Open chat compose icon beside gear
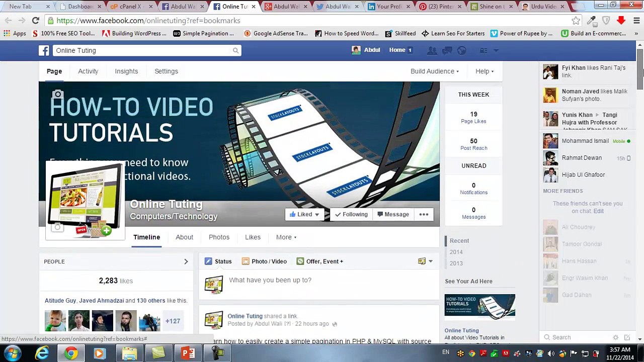This screenshot has height=362, width=644. click(x=627, y=338)
